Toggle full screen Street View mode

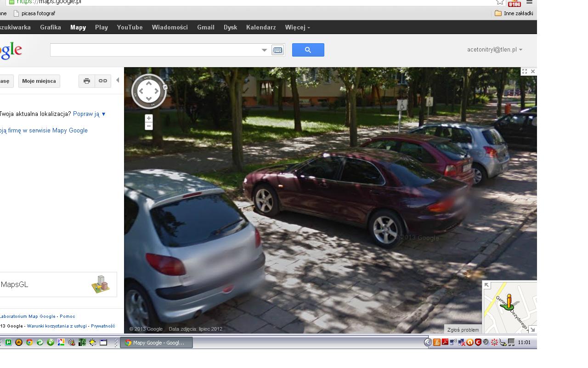point(524,71)
